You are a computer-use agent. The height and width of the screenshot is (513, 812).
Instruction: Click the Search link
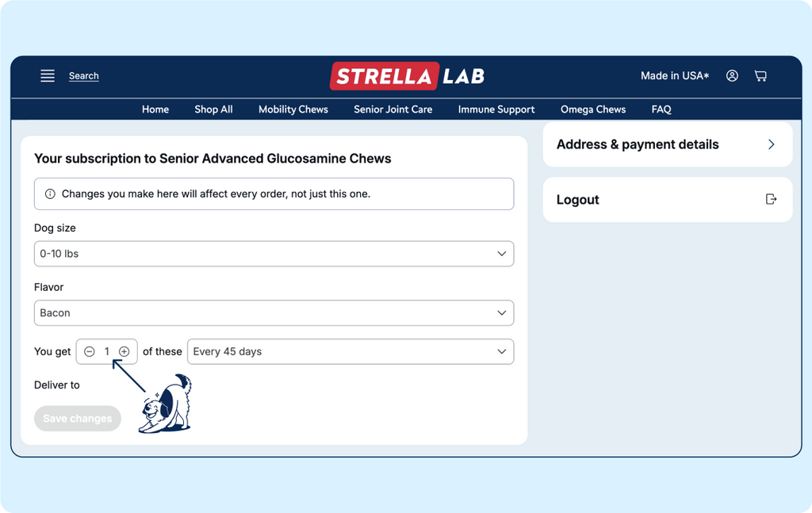pyautogui.click(x=83, y=76)
